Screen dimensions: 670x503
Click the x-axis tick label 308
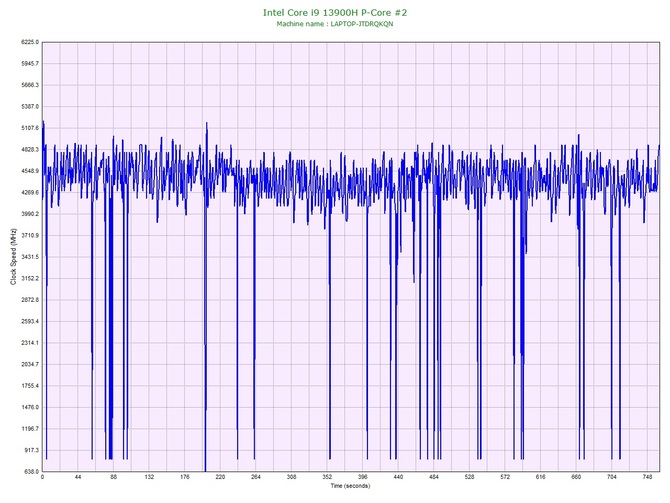(x=291, y=477)
